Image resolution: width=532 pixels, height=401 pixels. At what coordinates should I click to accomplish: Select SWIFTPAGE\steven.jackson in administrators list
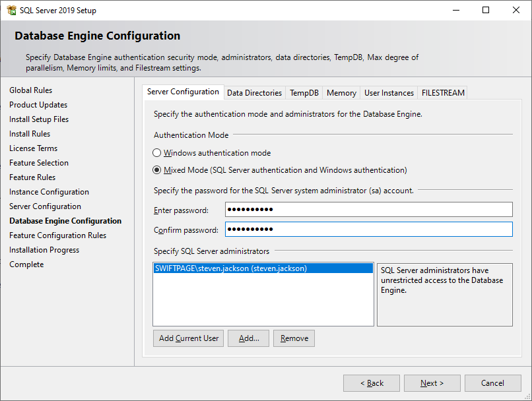230,268
